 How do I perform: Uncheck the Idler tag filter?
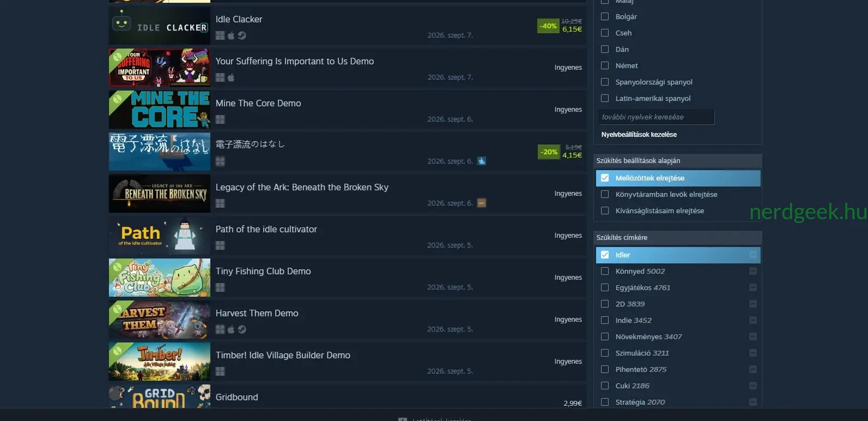[605, 255]
